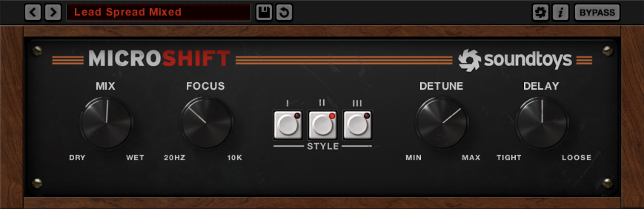Open the info 'i' icon
644x209 pixels.
coord(560,12)
